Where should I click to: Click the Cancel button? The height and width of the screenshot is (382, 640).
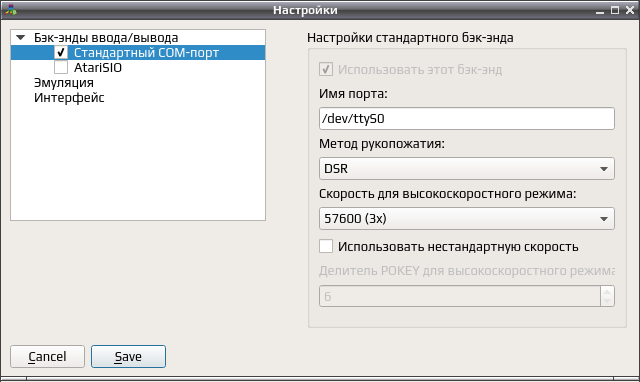point(47,357)
